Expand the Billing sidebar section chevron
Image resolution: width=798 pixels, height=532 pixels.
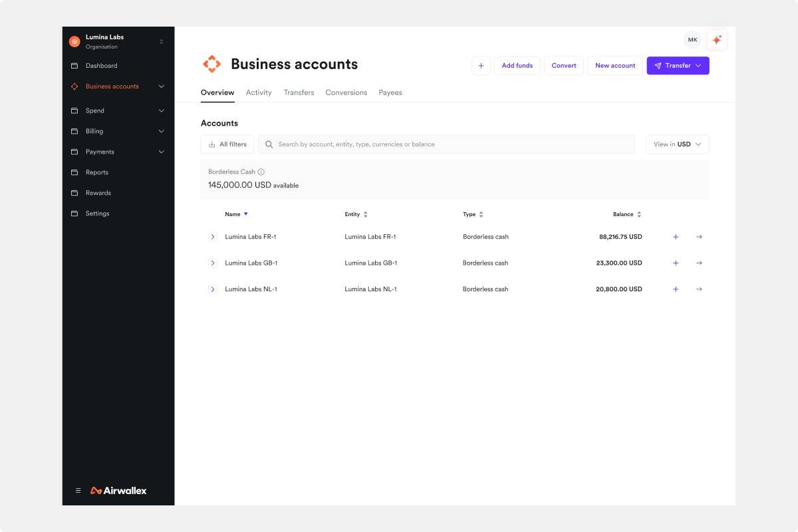coord(161,131)
